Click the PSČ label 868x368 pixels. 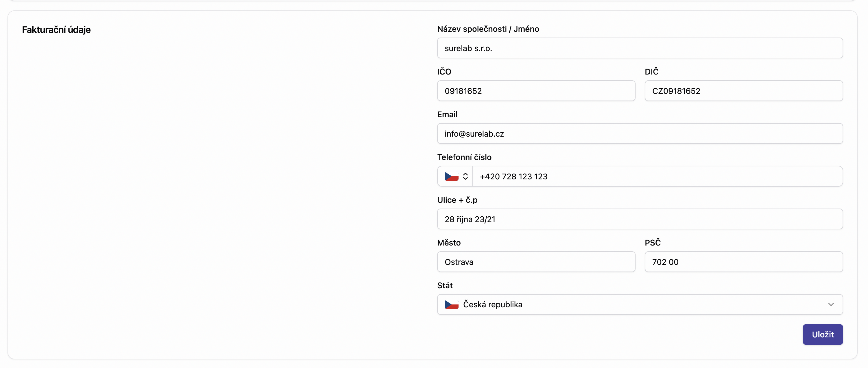(x=652, y=243)
